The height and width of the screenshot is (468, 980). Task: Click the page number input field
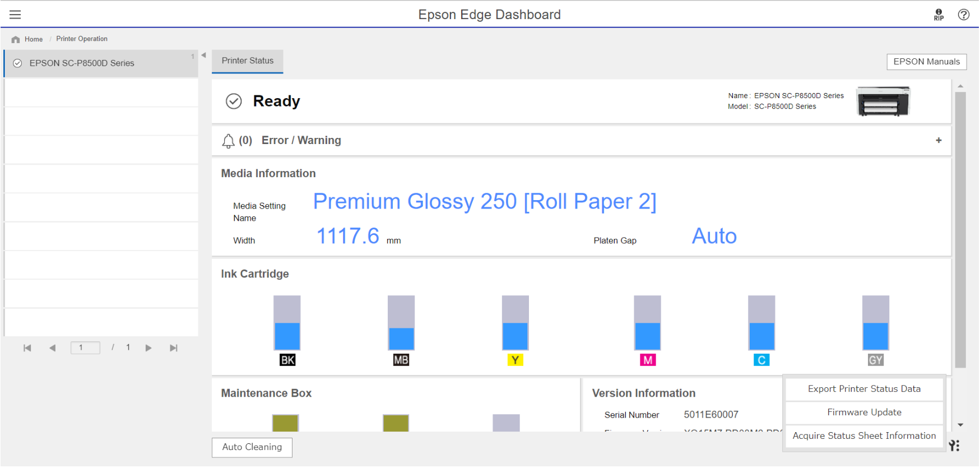coord(85,348)
